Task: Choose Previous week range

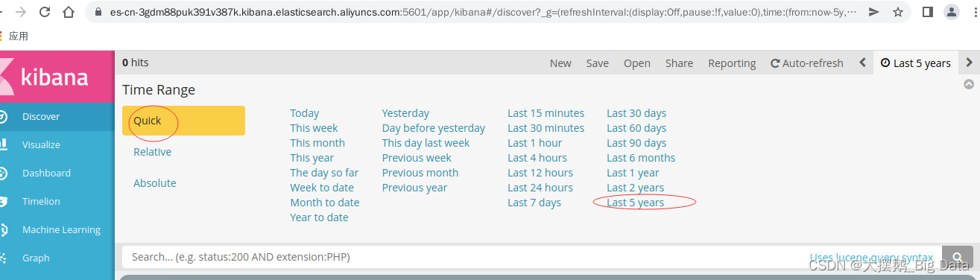Action: pyautogui.click(x=417, y=158)
